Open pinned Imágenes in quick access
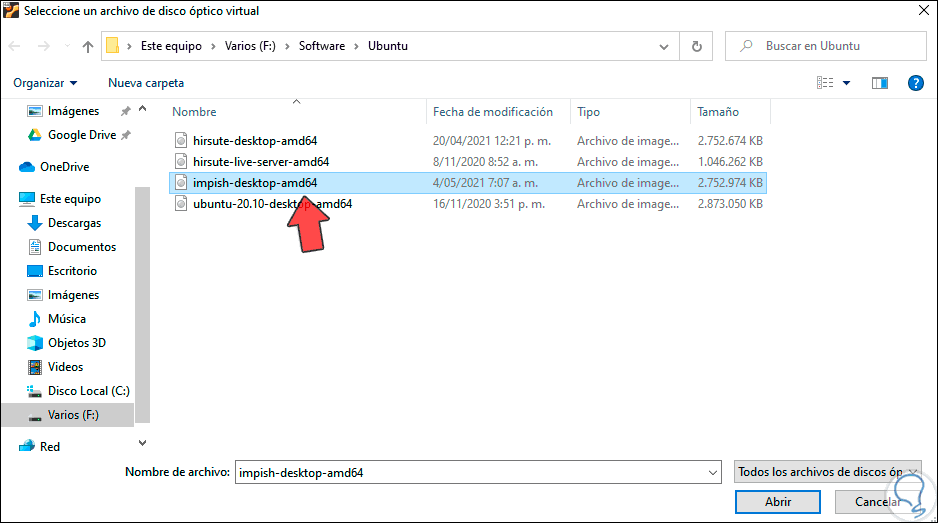The height and width of the screenshot is (523, 938). tap(73, 111)
